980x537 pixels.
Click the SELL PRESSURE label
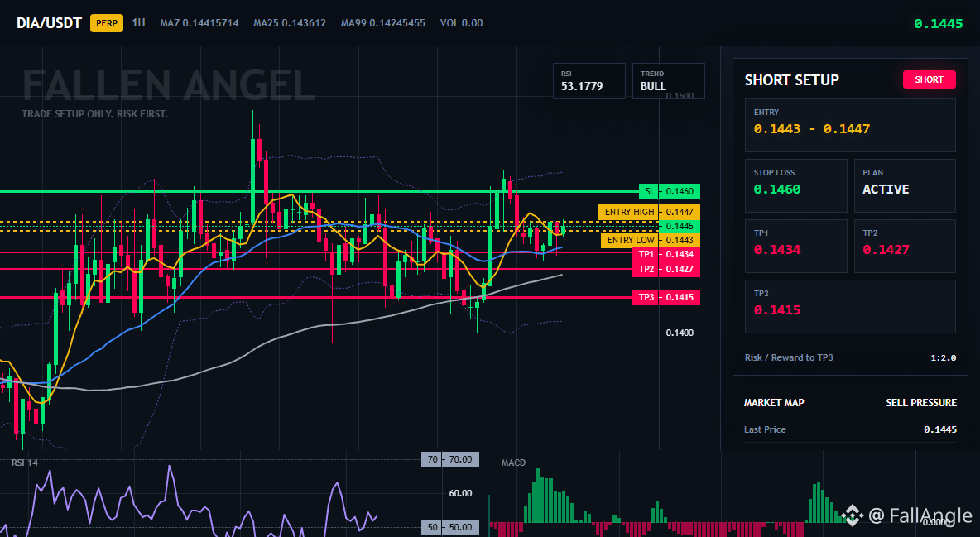point(921,403)
